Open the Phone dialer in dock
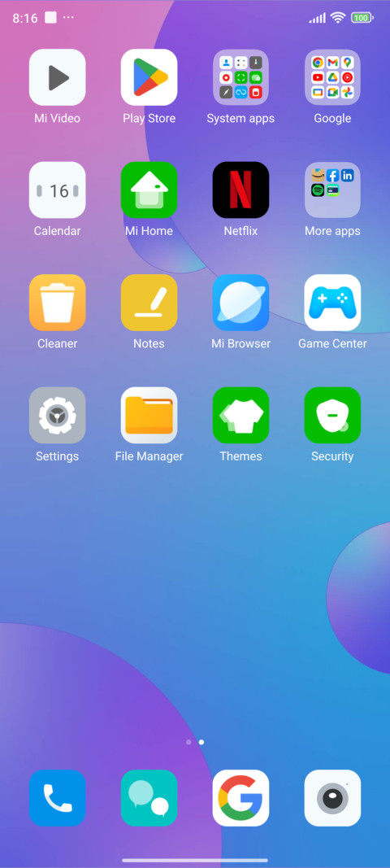 coord(58,798)
